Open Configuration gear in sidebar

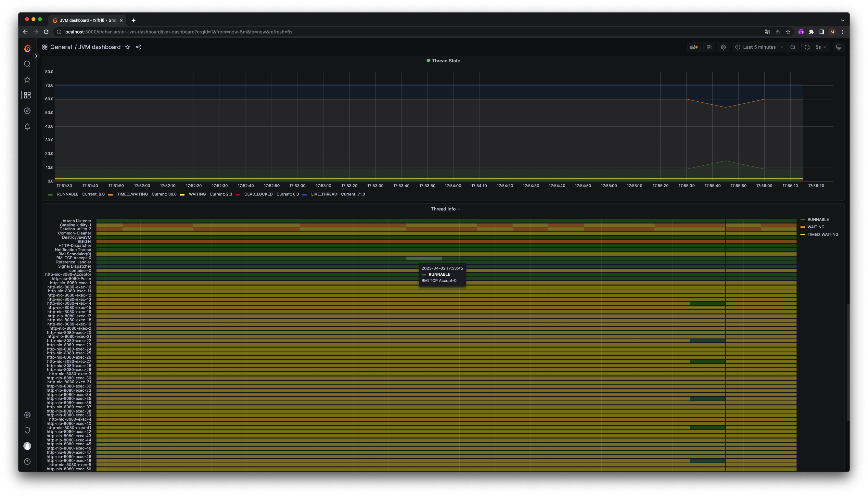point(27,414)
